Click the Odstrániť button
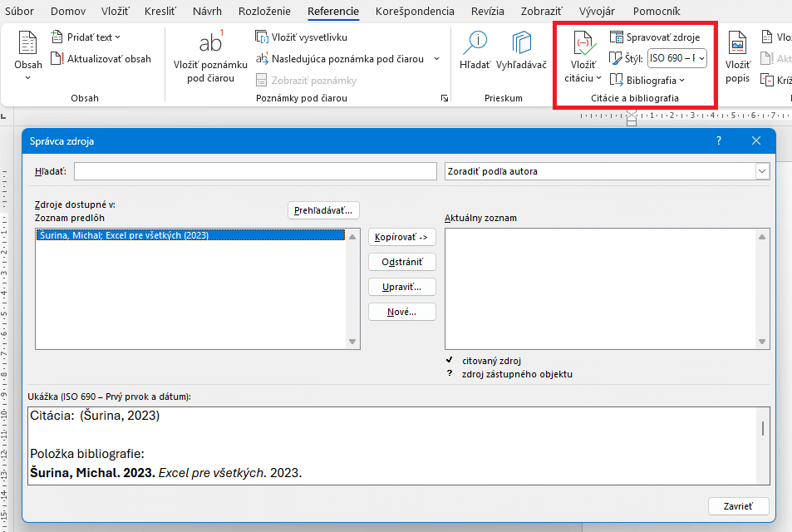Image resolution: width=792 pixels, height=532 pixels. pyautogui.click(x=401, y=262)
